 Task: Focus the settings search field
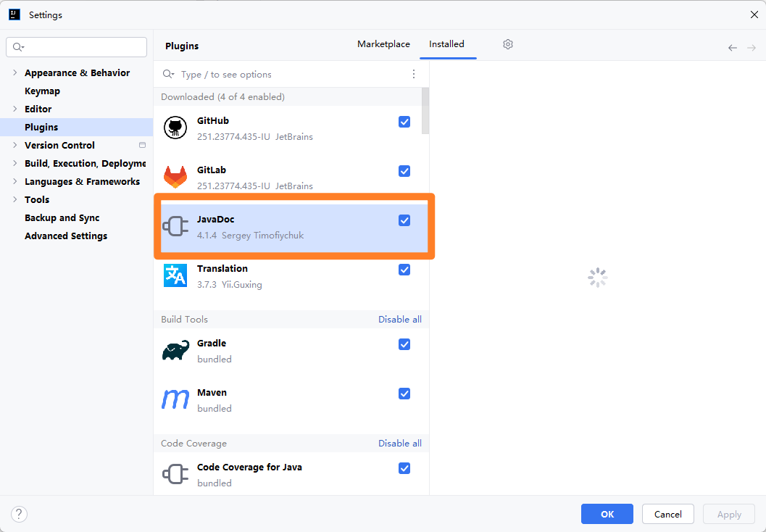[76, 47]
